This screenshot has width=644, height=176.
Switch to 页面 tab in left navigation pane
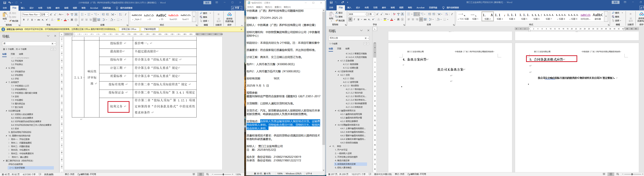tap(13, 54)
